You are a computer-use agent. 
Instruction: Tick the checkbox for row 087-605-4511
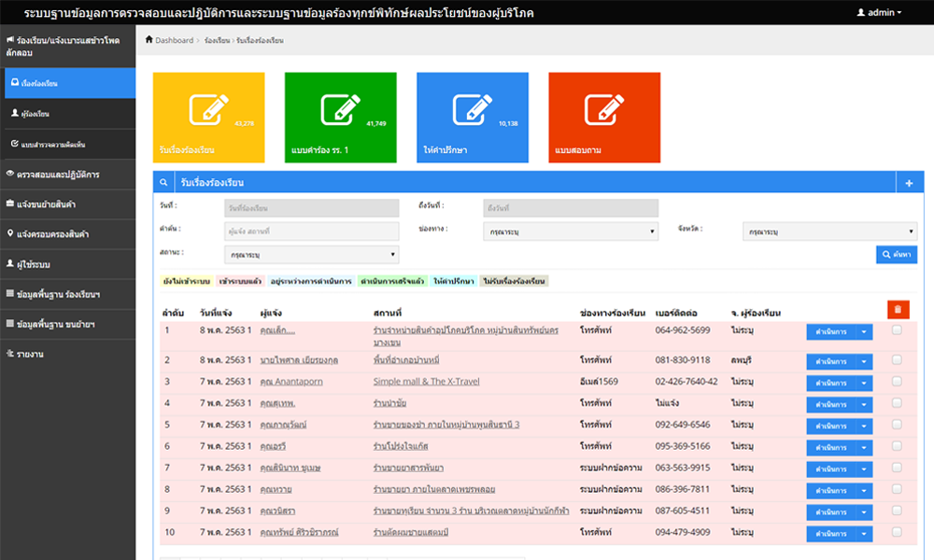click(x=897, y=511)
